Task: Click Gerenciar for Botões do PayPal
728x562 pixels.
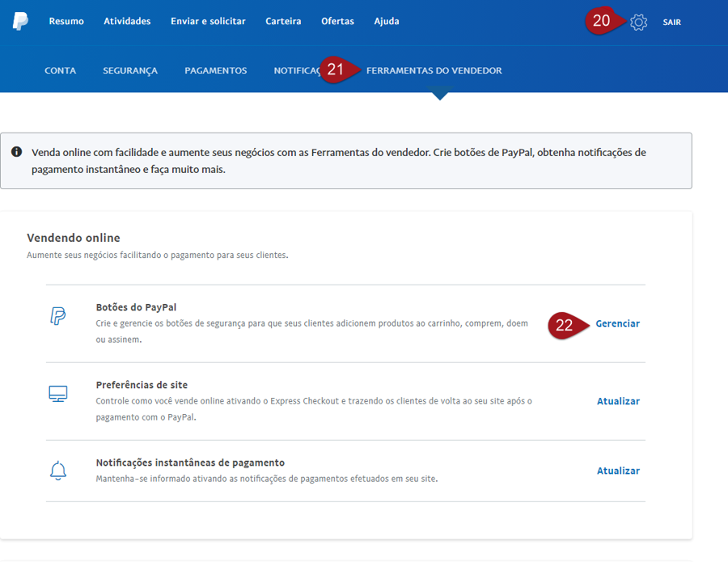Action: (x=617, y=323)
